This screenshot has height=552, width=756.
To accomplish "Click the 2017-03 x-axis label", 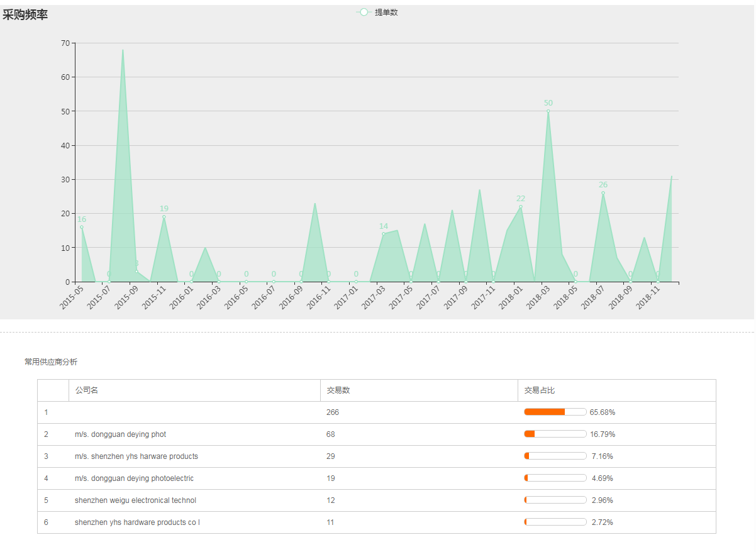I will coord(374,297).
